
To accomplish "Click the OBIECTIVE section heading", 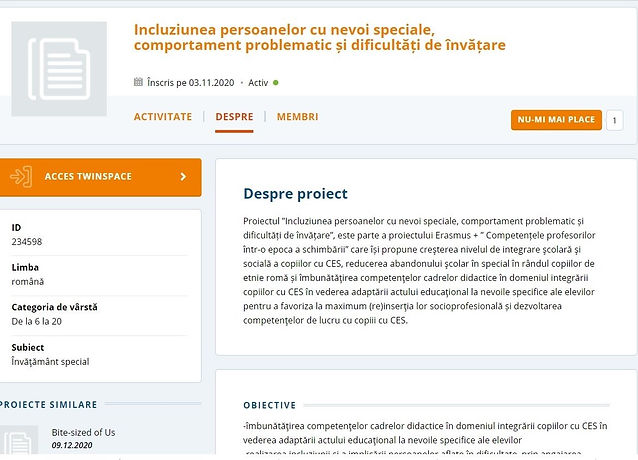I will pos(270,405).
